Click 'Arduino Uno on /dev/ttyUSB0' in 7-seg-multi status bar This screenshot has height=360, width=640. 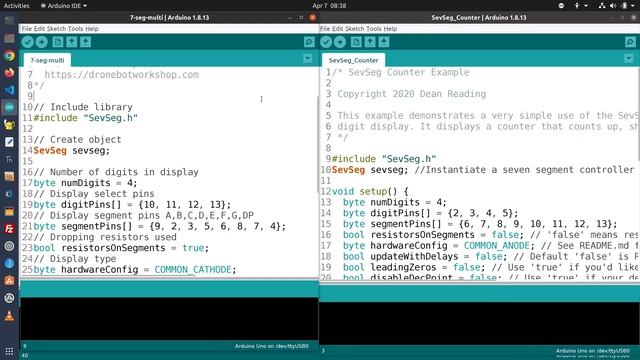pos(271,346)
